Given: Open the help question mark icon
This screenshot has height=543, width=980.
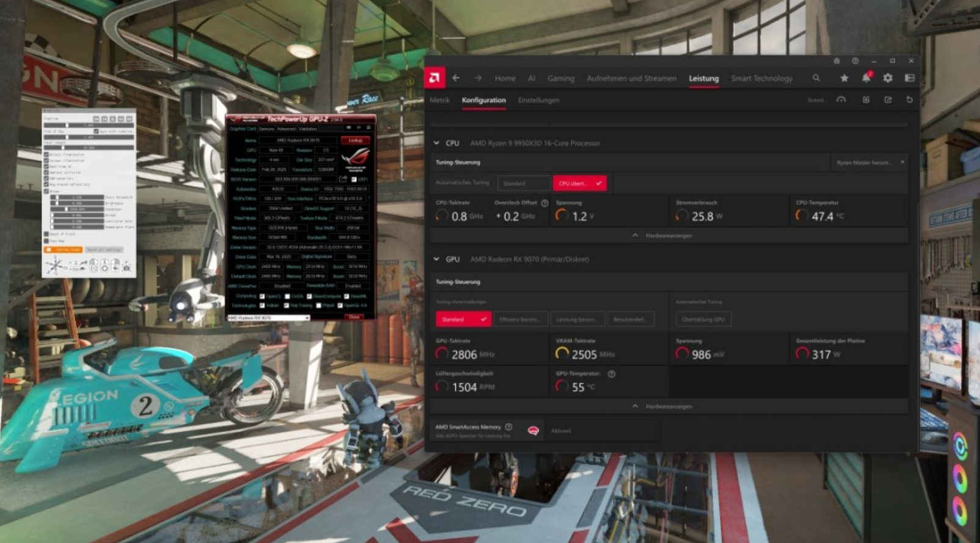Looking at the screenshot, I should (855, 61).
